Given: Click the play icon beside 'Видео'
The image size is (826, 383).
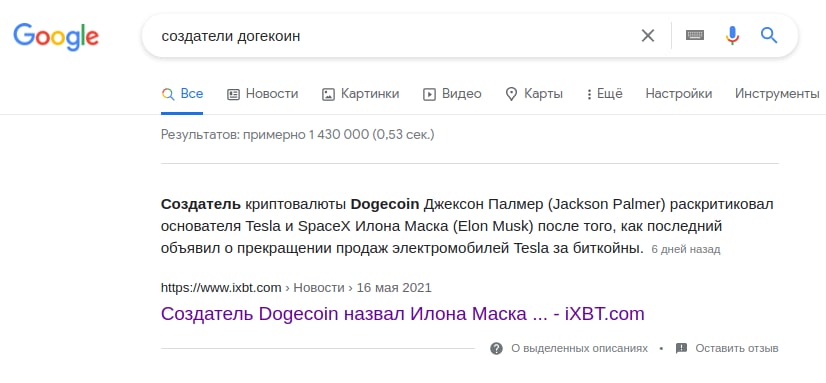Looking at the screenshot, I should point(429,94).
